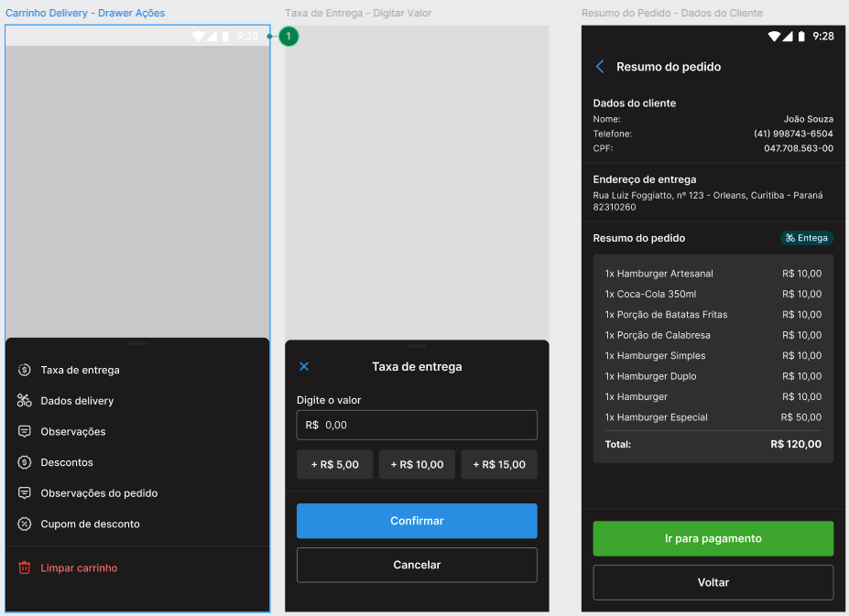The height and width of the screenshot is (616, 849).
Task: Click the 1x Hamburger Especial order row
Action: [x=713, y=417]
